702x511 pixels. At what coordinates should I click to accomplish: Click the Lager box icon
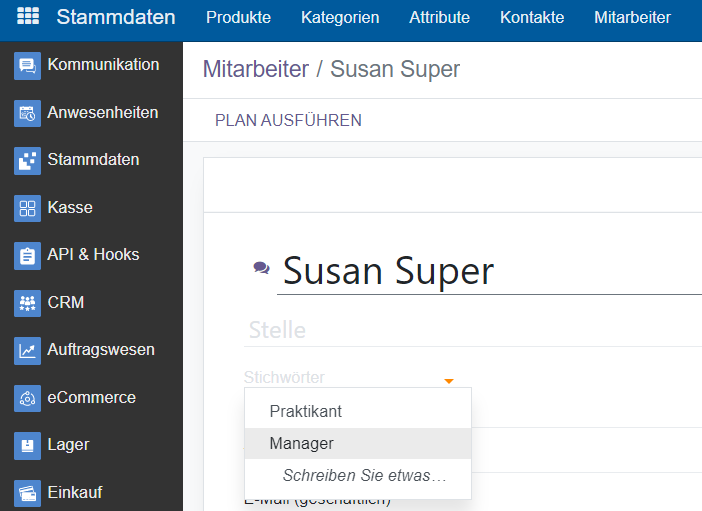point(27,446)
